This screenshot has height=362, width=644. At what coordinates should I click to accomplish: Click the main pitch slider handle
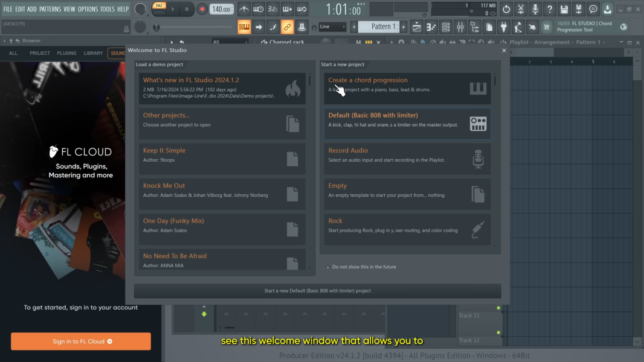156,27
